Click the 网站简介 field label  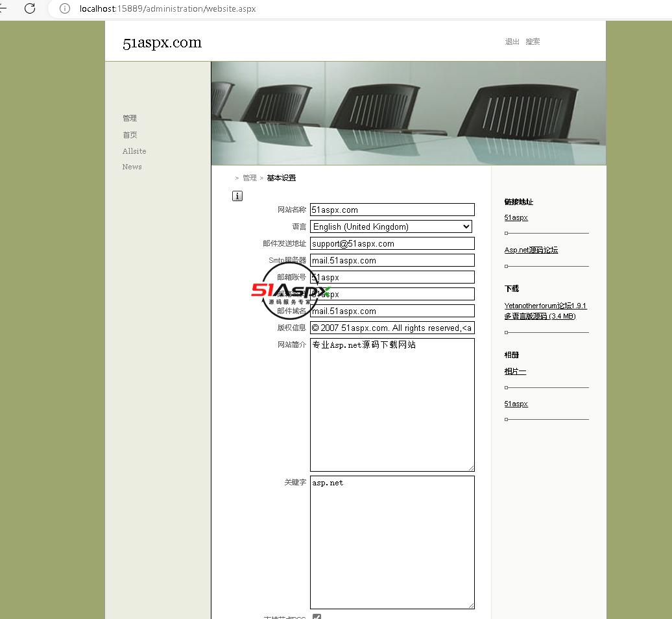point(292,345)
